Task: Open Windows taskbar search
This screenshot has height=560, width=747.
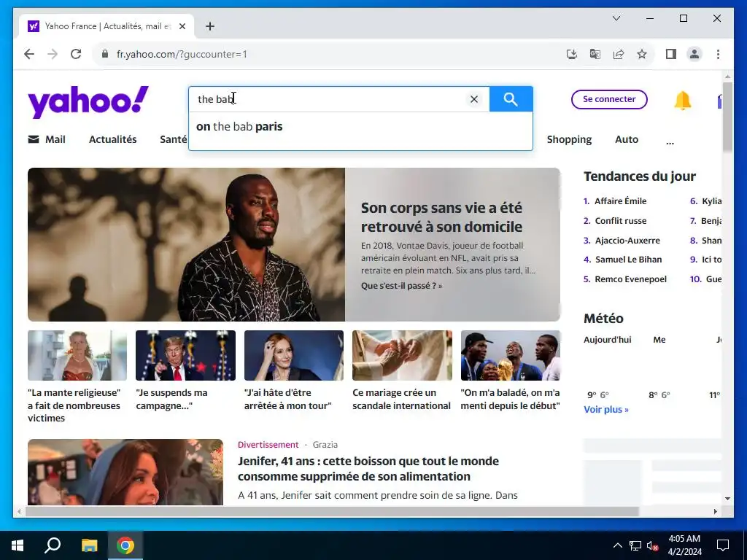Action: coord(53,545)
